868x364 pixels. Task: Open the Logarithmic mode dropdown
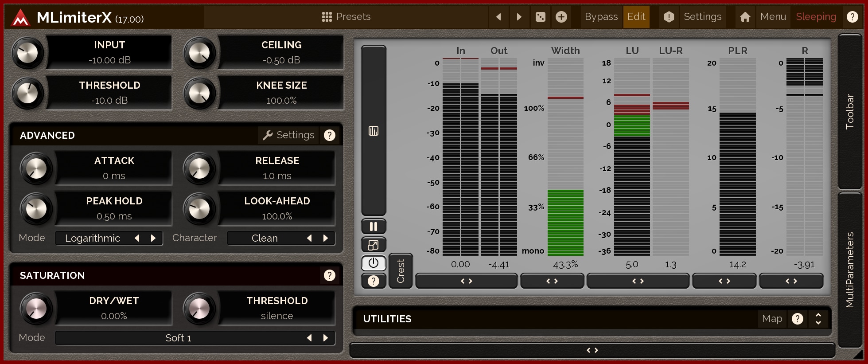click(x=93, y=238)
